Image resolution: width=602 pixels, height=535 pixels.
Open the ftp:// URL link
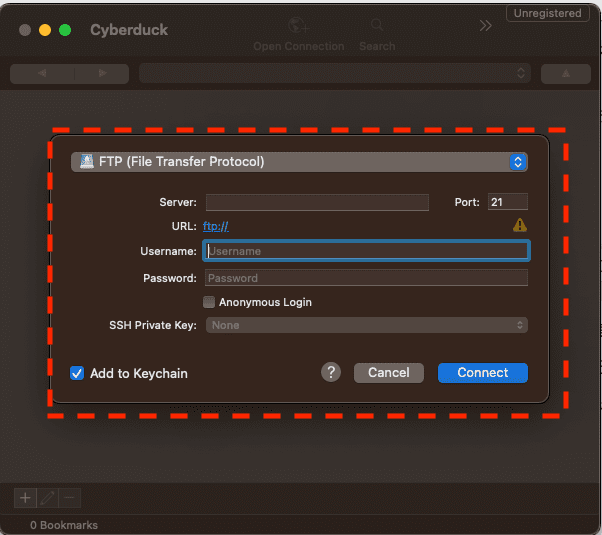click(216, 226)
